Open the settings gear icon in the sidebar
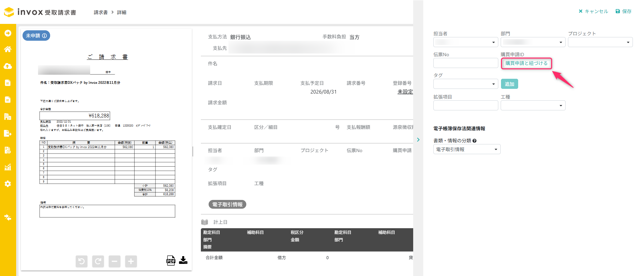 (x=8, y=184)
